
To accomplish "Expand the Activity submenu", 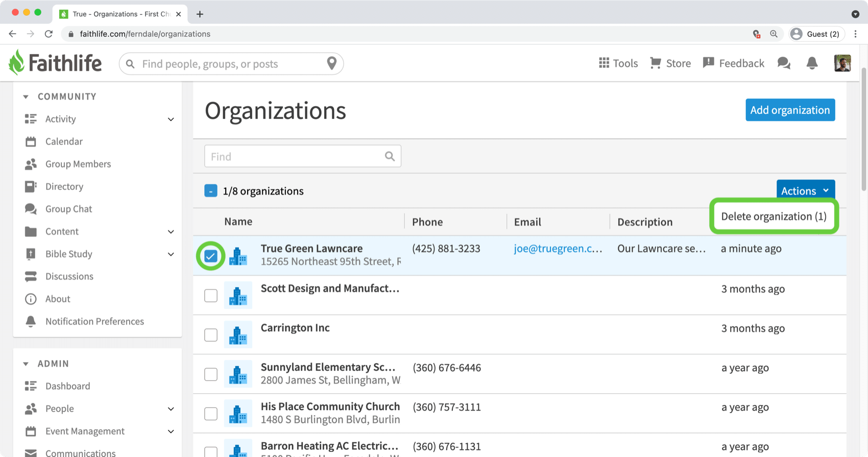I will pyautogui.click(x=171, y=119).
